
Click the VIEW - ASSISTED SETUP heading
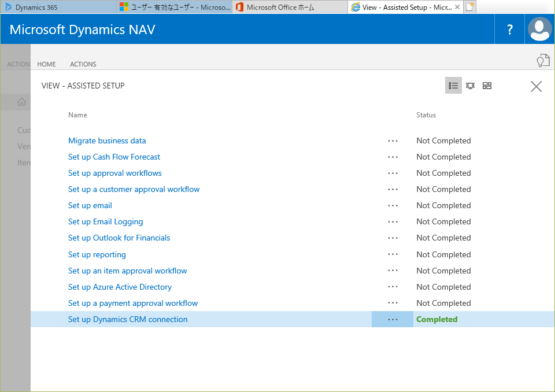coord(83,86)
